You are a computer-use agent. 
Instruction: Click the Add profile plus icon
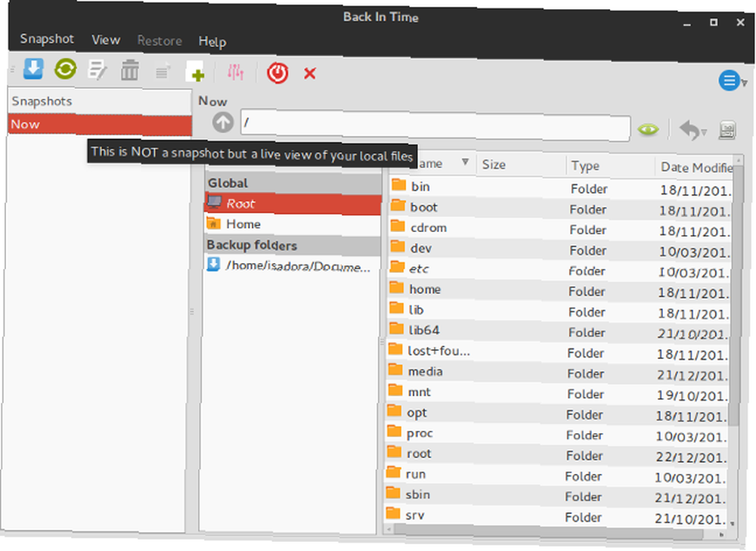tap(195, 72)
